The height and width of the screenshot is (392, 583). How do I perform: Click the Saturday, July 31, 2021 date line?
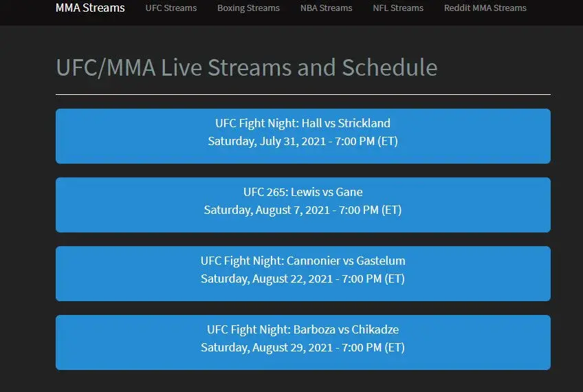[x=302, y=142]
